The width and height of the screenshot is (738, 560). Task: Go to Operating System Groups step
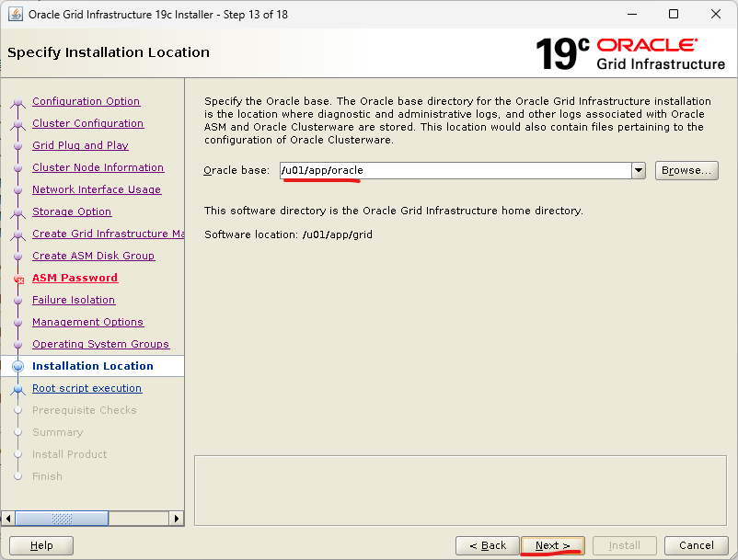(100, 344)
